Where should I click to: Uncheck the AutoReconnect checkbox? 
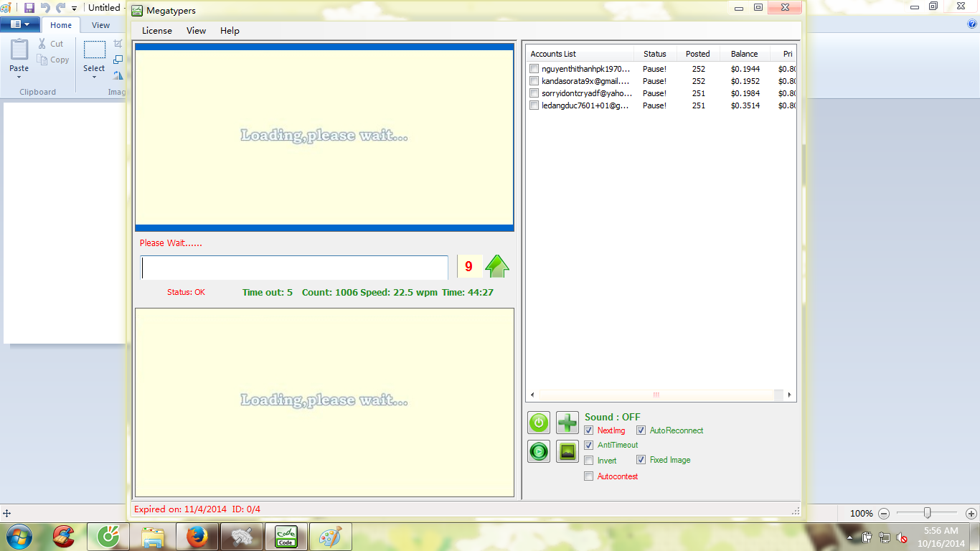pyautogui.click(x=641, y=430)
